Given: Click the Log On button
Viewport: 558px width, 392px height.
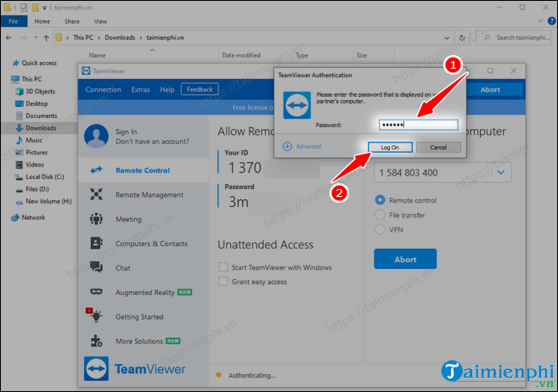Looking at the screenshot, I should tap(390, 147).
